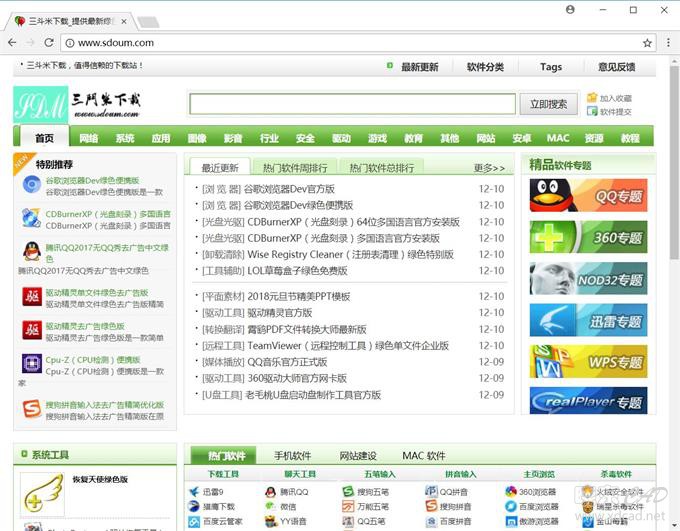Switch to 热门软件总排行 tab
680x531 pixels.
point(382,167)
